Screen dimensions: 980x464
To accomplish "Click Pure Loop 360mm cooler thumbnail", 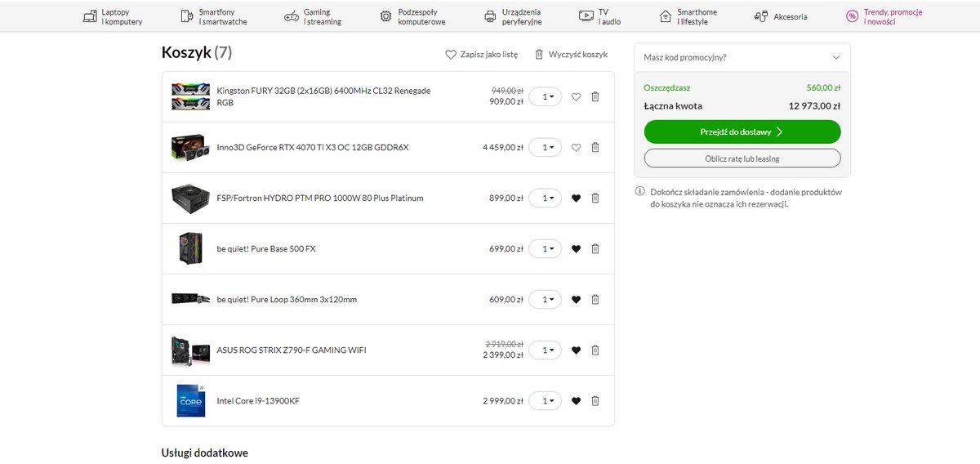I will (191, 299).
